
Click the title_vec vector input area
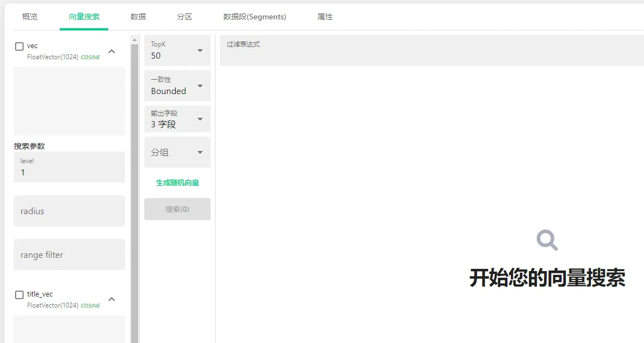pyautogui.click(x=70, y=329)
